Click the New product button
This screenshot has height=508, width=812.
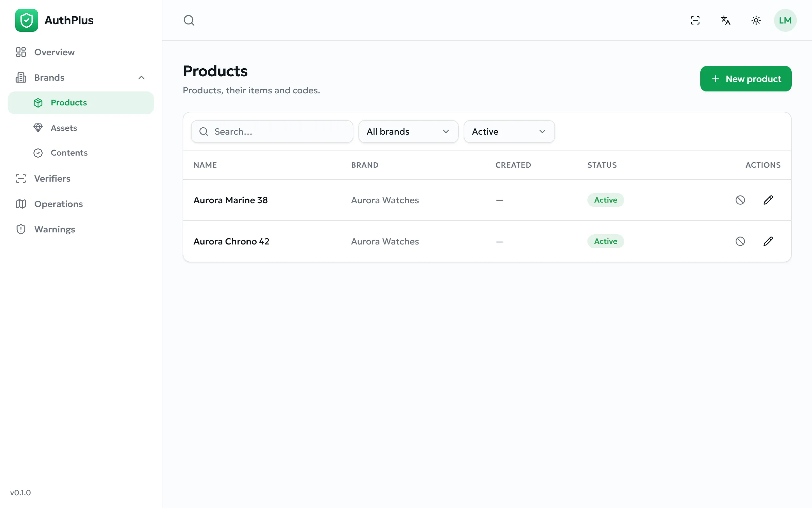click(746, 79)
